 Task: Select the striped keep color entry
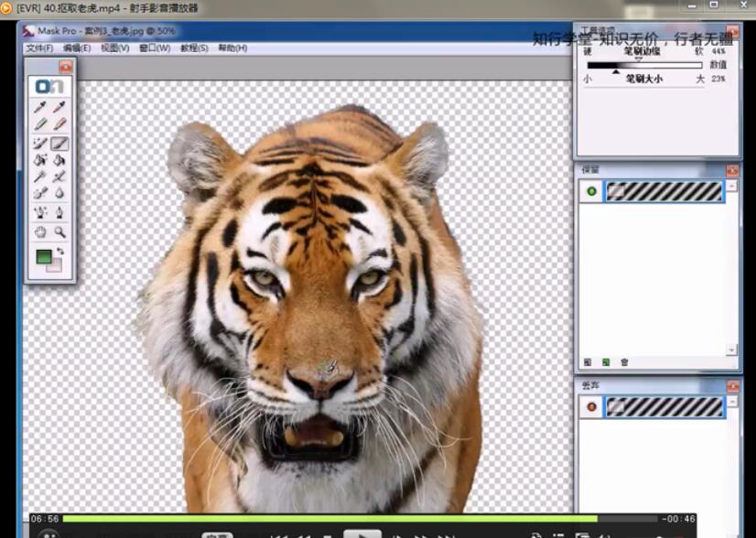665,191
